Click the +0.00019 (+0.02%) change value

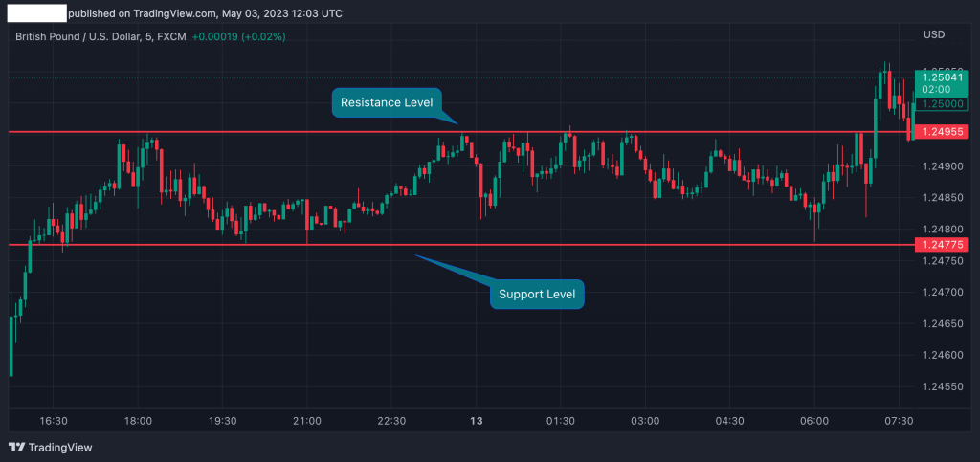238,36
